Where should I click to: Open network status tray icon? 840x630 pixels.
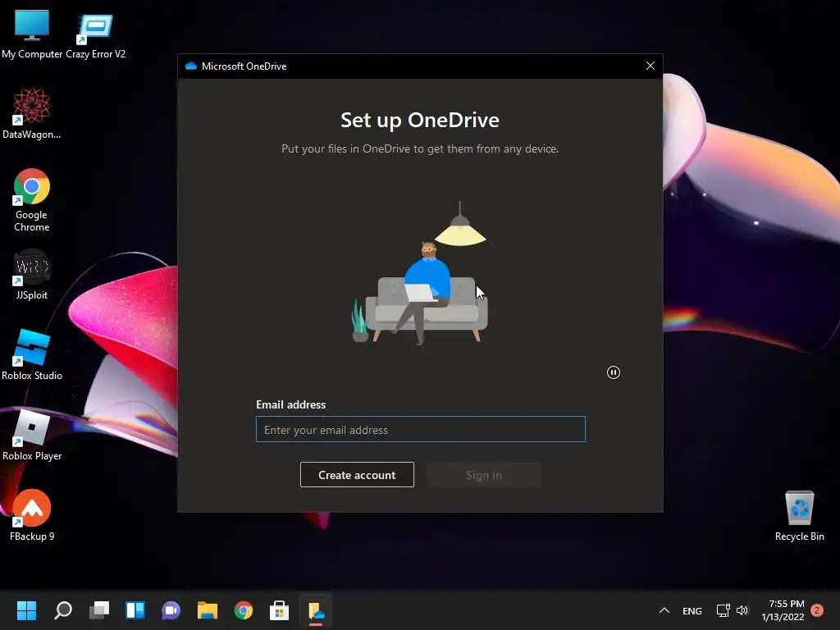[x=724, y=610]
